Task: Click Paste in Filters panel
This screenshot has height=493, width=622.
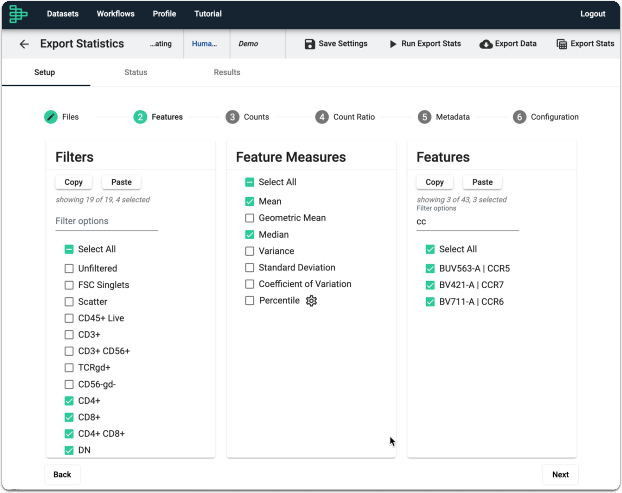Action: [121, 182]
